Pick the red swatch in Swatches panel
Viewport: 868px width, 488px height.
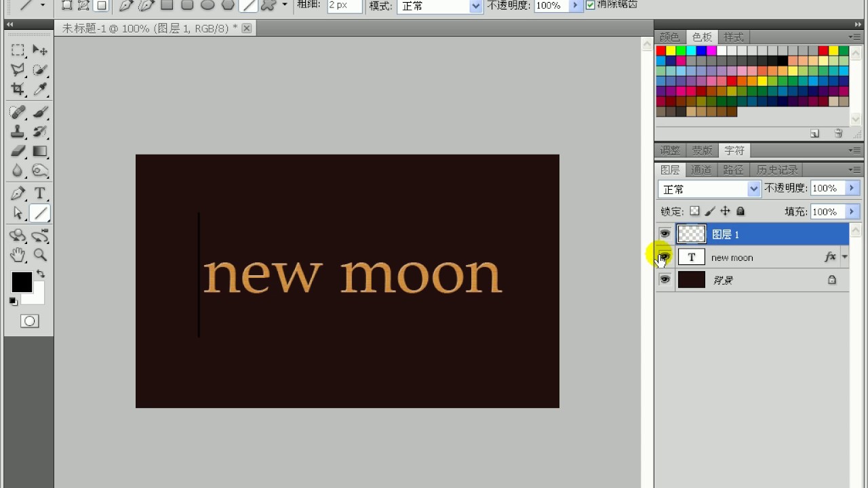tap(660, 51)
